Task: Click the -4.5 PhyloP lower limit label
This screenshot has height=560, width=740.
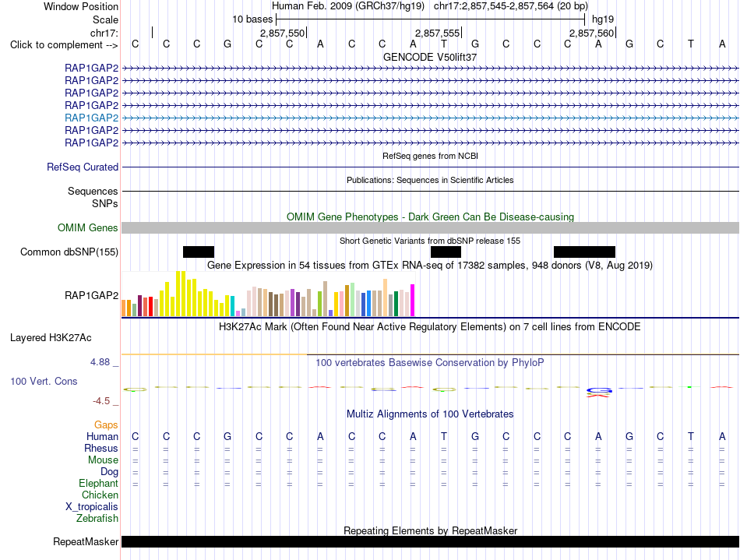Action: 101,401
